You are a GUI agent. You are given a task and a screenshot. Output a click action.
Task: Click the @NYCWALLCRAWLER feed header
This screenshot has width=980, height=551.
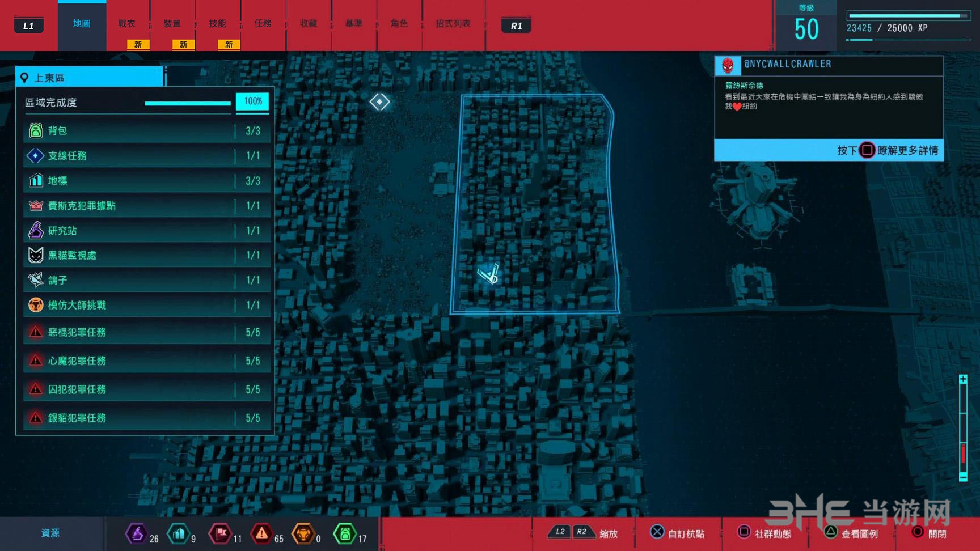click(829, 66)
